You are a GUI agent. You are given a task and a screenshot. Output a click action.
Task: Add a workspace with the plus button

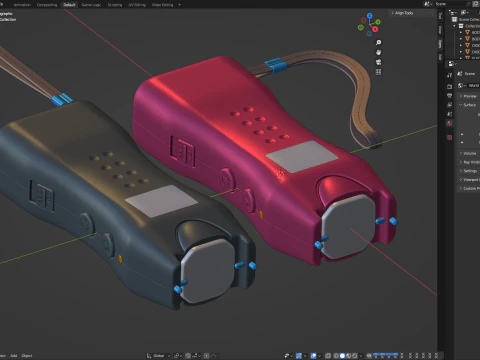(180, 5)
